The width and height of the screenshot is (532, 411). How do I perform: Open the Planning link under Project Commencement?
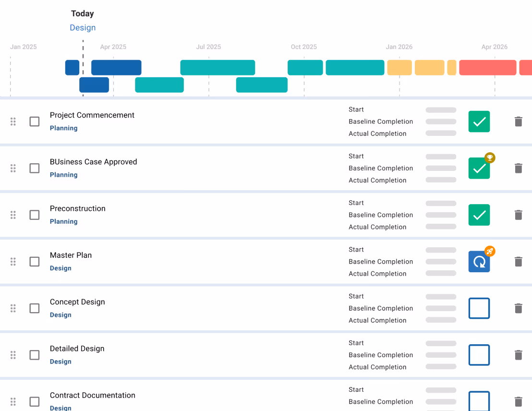[63, 128]
